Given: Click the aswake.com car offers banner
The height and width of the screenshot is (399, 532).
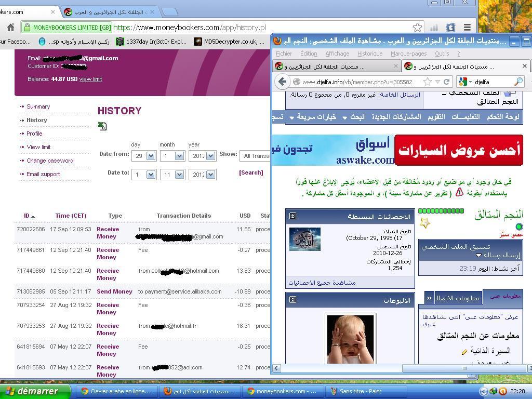Looking at the screenshot, I should coord(397,150).
